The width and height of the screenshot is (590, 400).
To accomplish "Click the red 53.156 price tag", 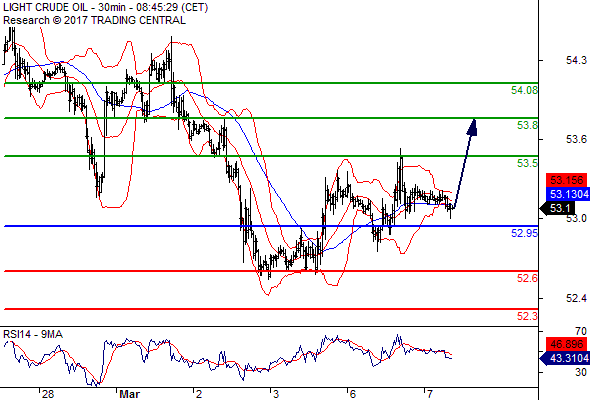I will pos(567,180).
